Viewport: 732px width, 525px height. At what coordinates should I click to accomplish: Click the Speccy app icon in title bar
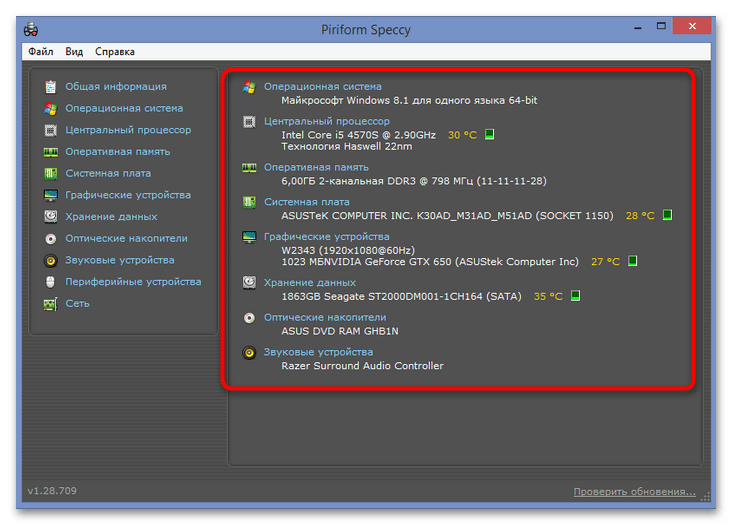coord(31,29)
